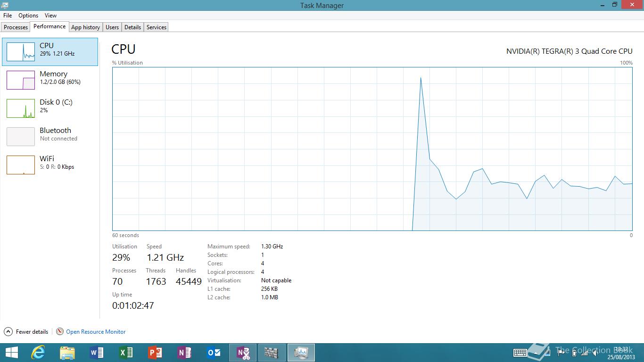Open the Start button on the taskbar
644x362 pixels.
point(11,353)
